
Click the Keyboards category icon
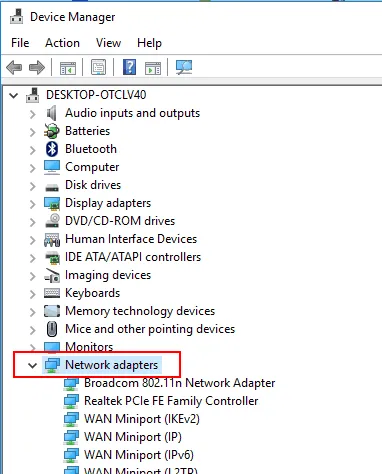pyautogui.click(x=52, y=293)
